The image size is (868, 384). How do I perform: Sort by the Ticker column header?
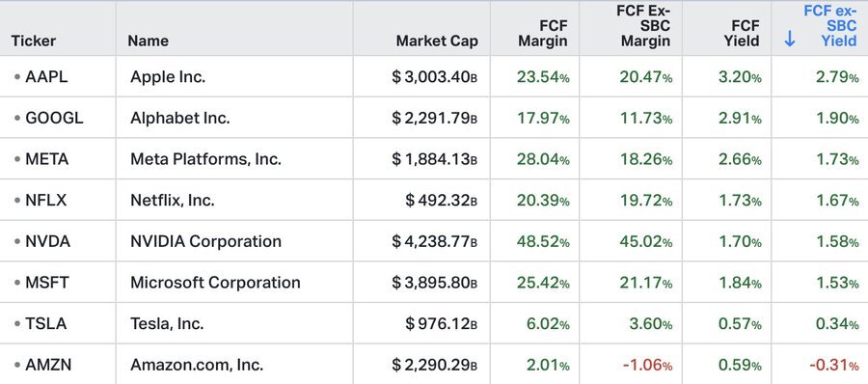coord(33,41)
